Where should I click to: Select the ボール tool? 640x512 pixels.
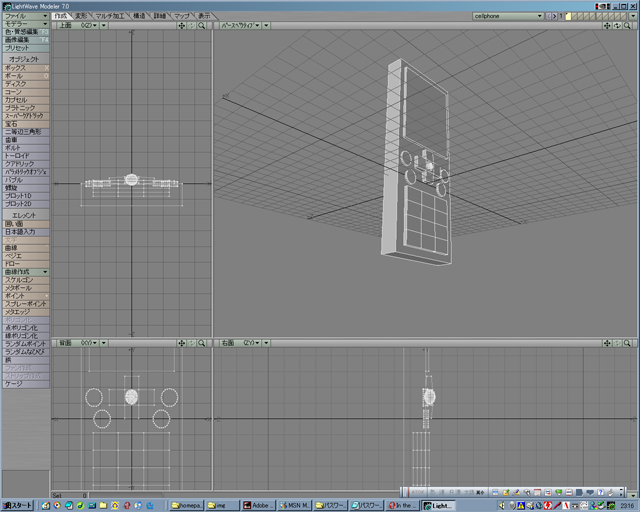tap(26, 76)
